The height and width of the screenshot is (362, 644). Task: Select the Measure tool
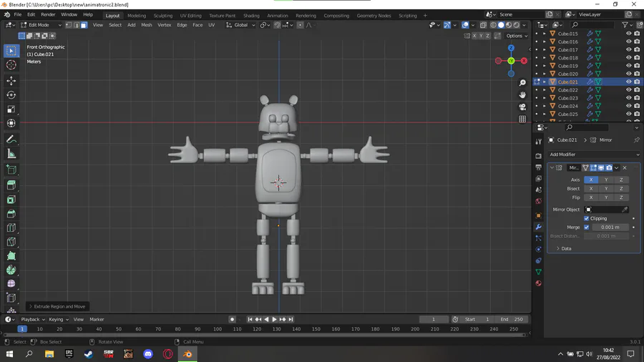[11, 154]
